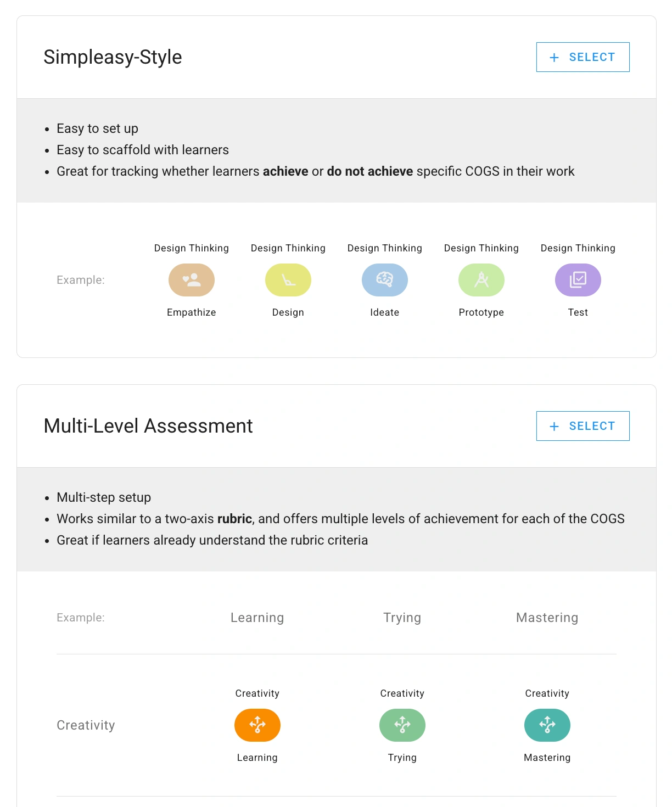The image size is (672, 807).
Task: Click the 'Multi-step setup' bullet text
Action: (x=104, y=497)
